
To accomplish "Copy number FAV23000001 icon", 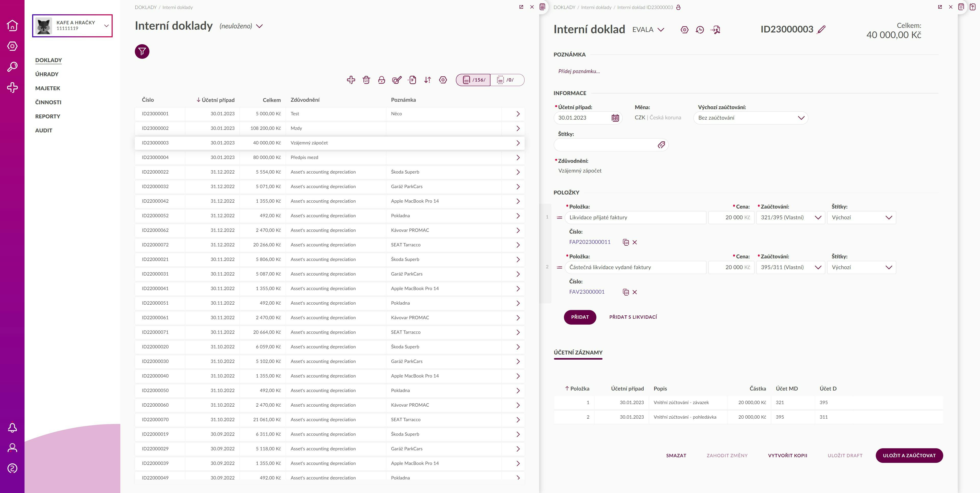I will click(625, 292).
